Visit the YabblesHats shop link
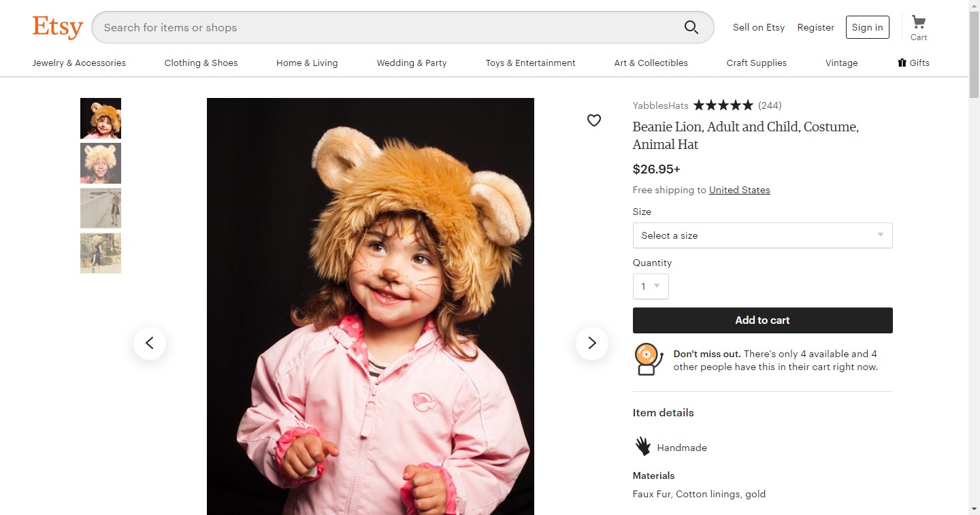 [x=660, y=105]
